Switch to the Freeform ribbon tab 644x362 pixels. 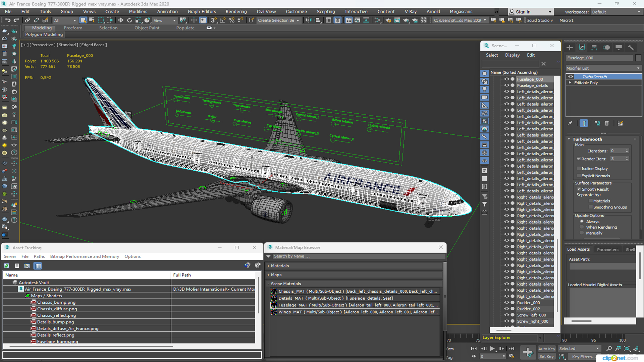pyautogui.click(x=73, y=28)
